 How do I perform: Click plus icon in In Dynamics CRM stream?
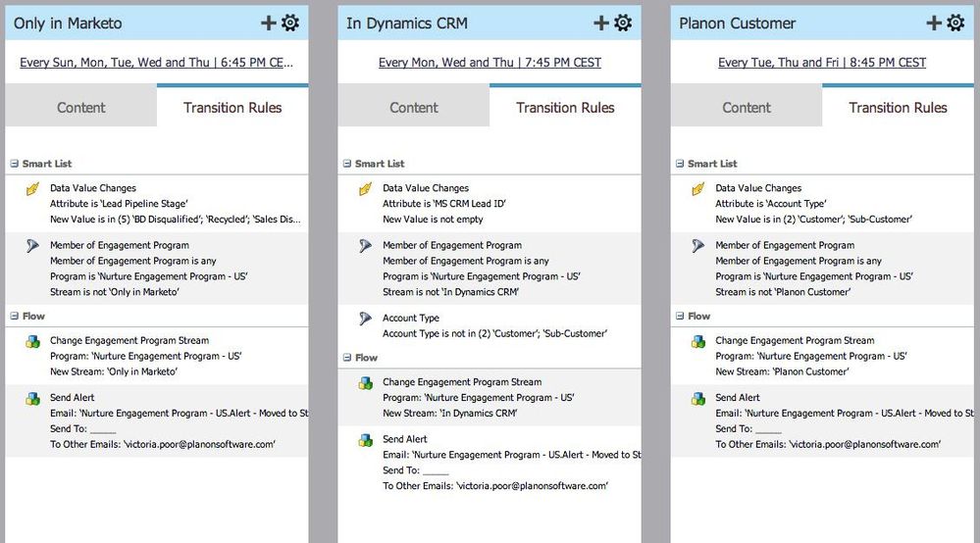[x=601, y=24]
